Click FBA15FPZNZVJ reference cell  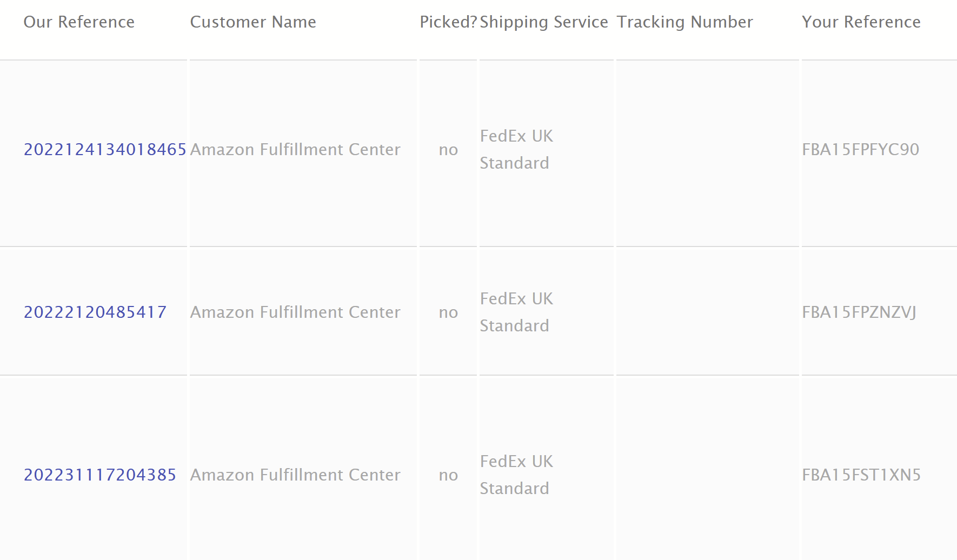(859, 312)
